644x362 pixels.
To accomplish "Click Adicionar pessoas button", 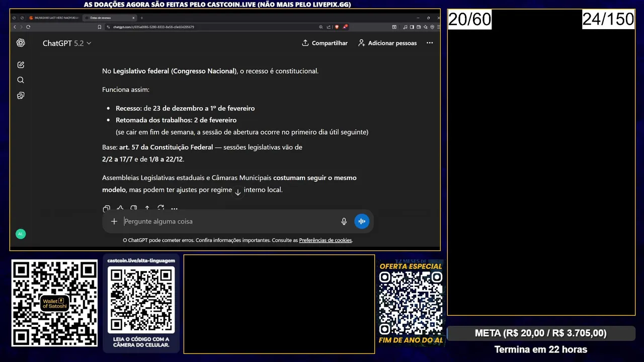I will click(387, 43).
